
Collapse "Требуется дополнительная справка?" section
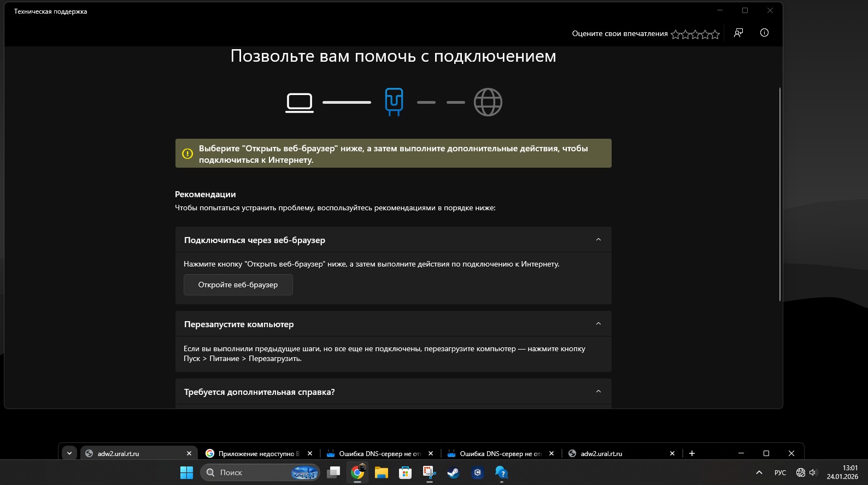point(598,392)
